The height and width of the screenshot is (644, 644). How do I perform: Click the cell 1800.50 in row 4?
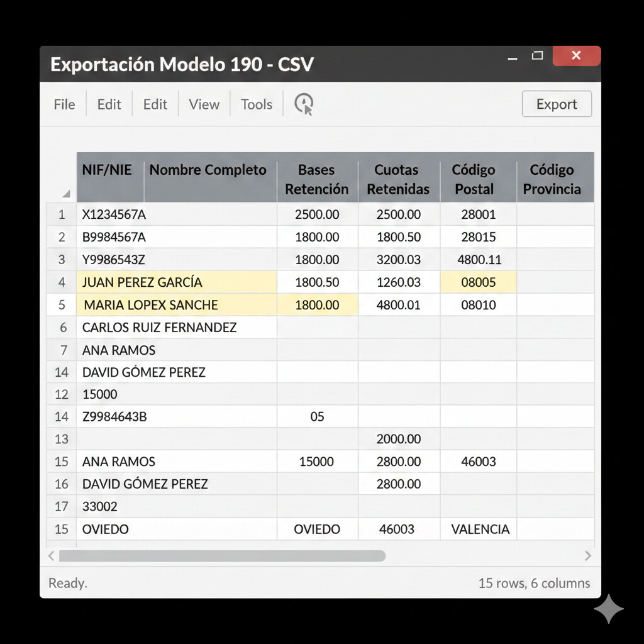point(317,282)
